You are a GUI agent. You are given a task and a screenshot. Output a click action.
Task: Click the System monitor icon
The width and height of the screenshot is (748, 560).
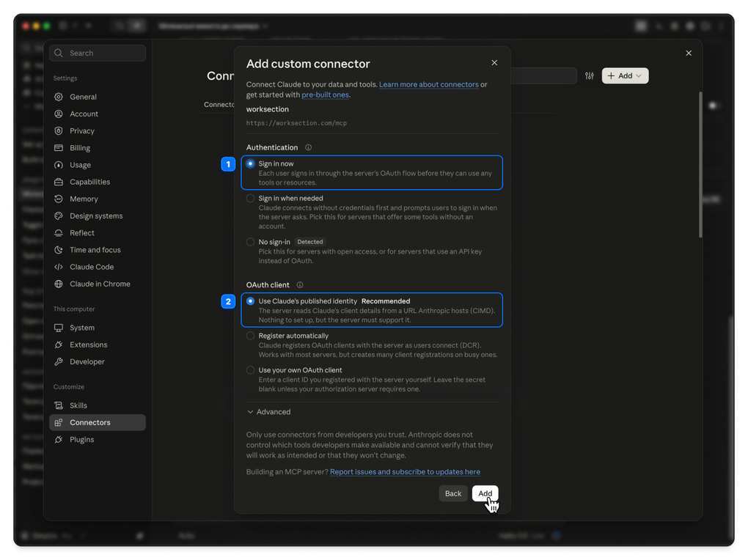pos(59,328)
